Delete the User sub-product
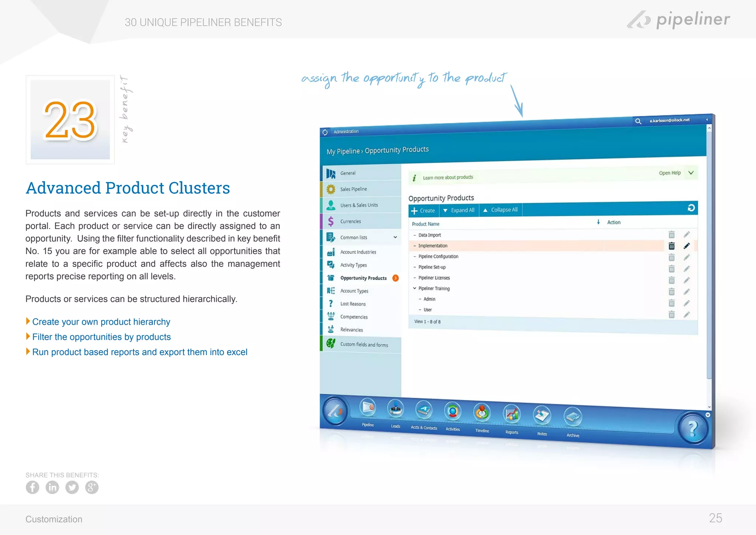The width and height of the screenshot is (756, 535). [x=671, y=314]
